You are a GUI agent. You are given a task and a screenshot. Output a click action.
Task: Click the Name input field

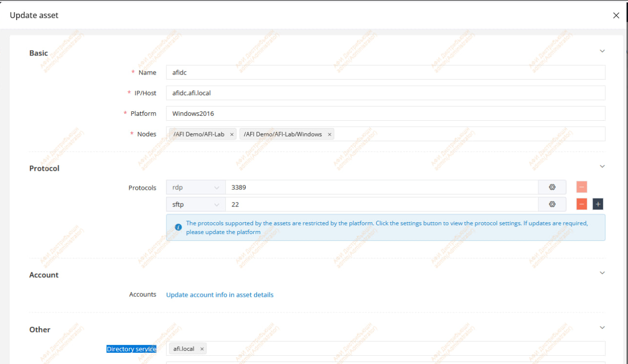[x=385, y=73]
